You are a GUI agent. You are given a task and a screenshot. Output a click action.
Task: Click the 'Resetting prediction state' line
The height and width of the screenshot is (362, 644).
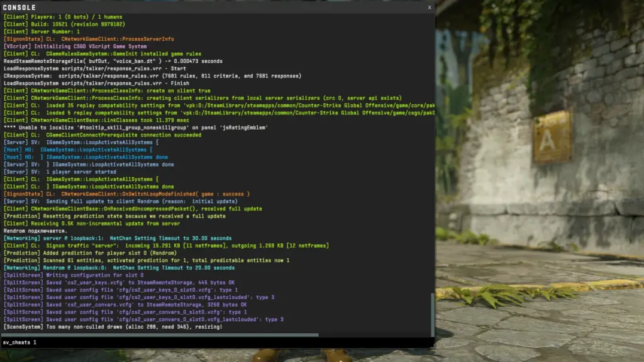coord(114,216)
